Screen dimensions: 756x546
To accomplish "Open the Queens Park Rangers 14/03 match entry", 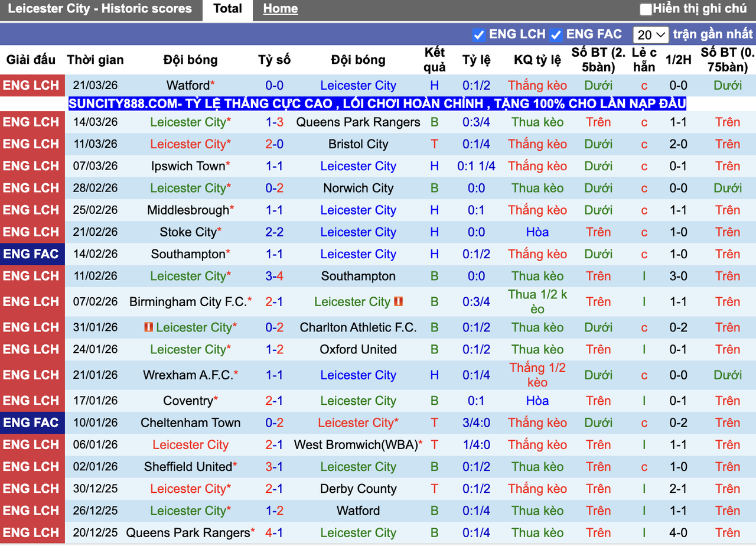I will point(358,122).
